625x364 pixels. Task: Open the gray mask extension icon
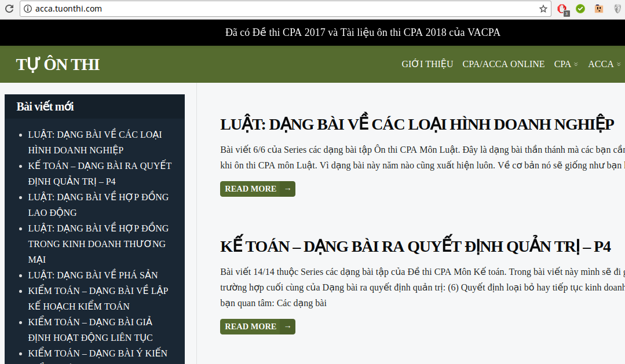(x=617, y=8)
